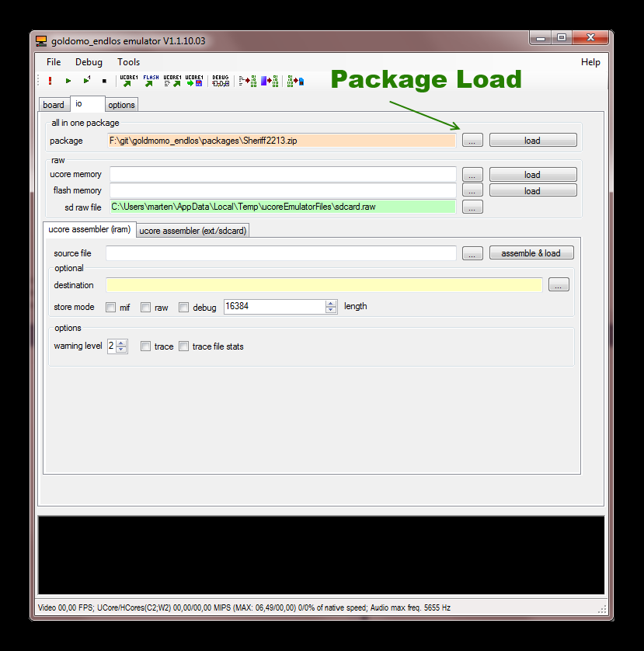Select the ucore assembler (iram) tab
Screen dimensions: 644x651
coord(89,229)
